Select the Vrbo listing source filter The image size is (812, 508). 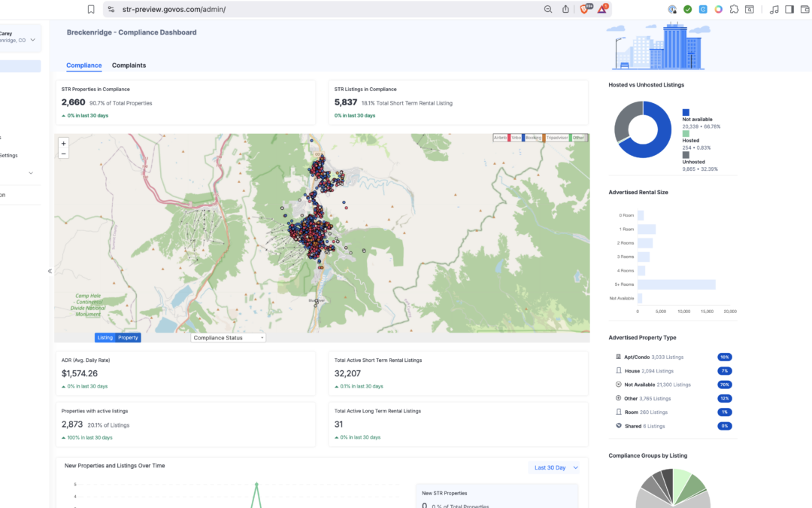pos(517,138)
